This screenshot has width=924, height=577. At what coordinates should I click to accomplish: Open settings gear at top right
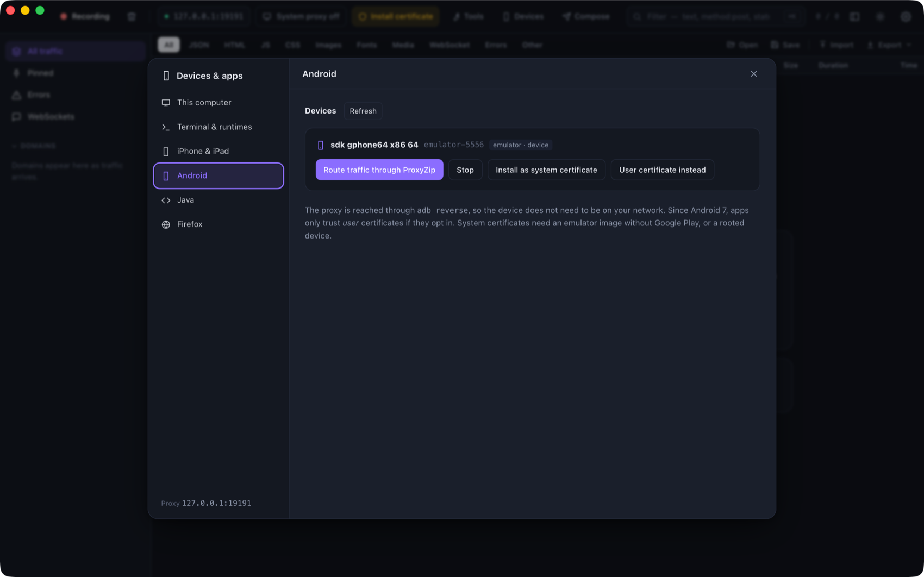906,16
